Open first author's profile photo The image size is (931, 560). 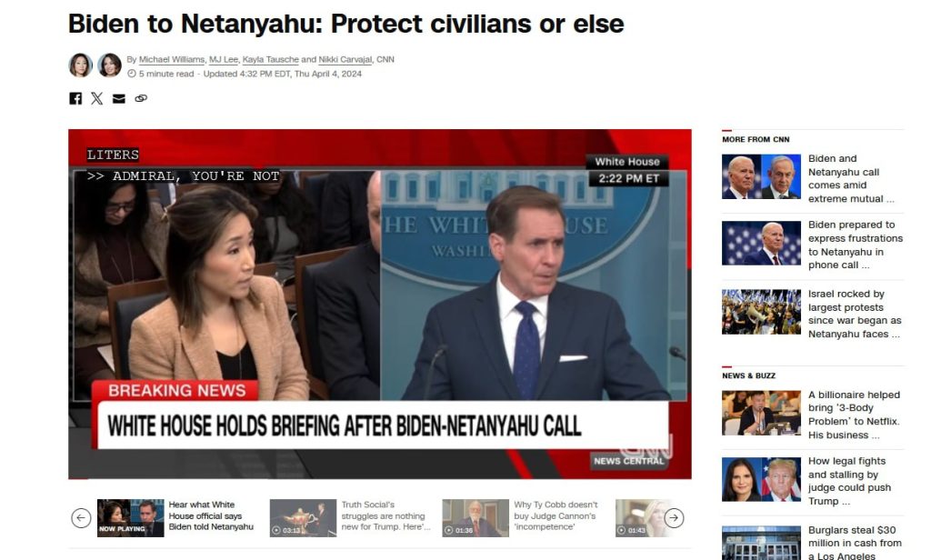[x=80, y=65]
